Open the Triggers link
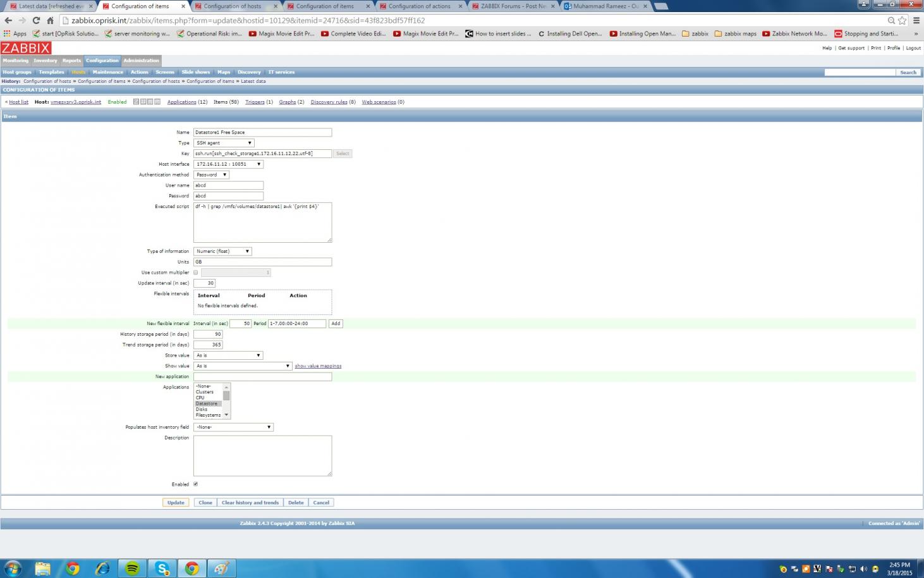The height and width of the screenshot is (578, 924). click(255, 102)
